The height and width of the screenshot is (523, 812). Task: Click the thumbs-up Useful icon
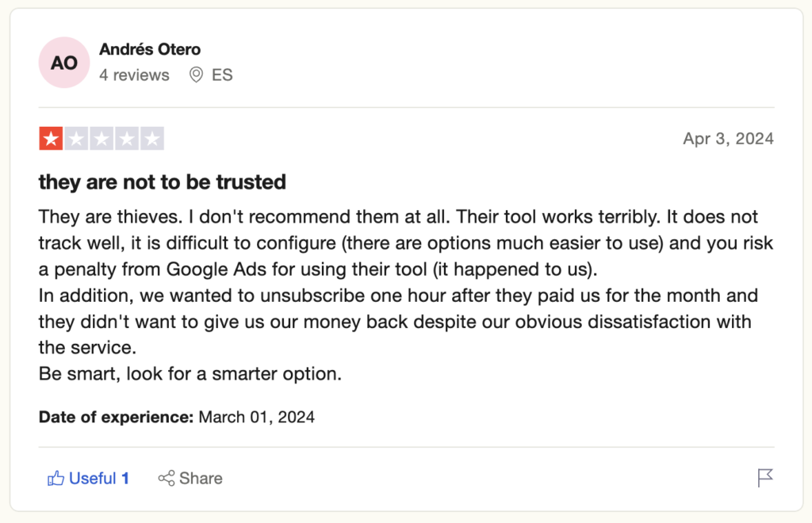pyautogui.click(x=56, y=478)
